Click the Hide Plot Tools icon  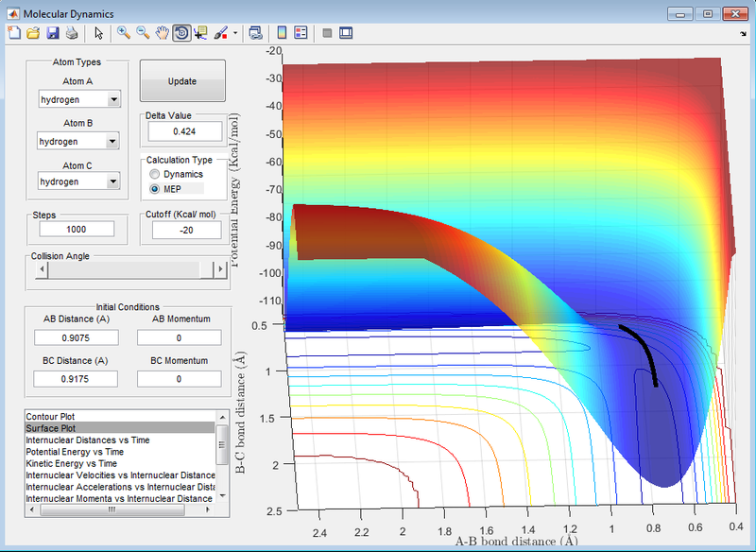(327, 33)
